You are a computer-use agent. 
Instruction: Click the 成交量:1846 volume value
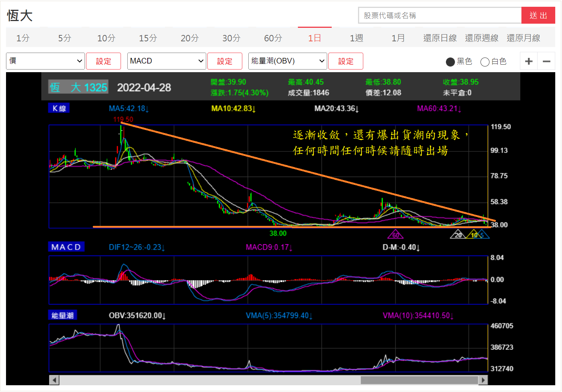point(308,93)
